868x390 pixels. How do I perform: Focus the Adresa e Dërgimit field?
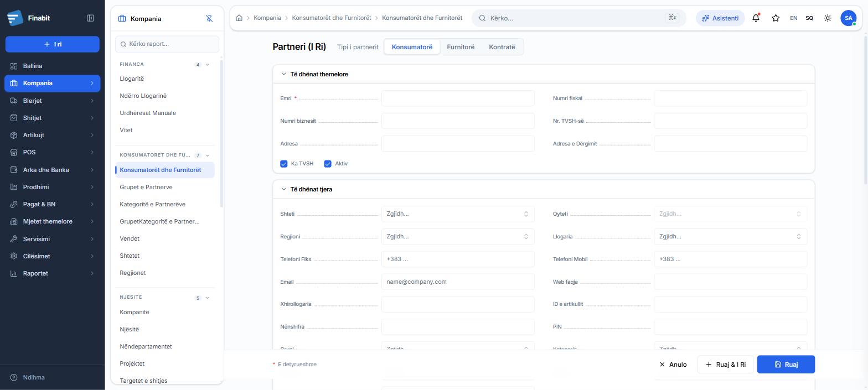730,144
